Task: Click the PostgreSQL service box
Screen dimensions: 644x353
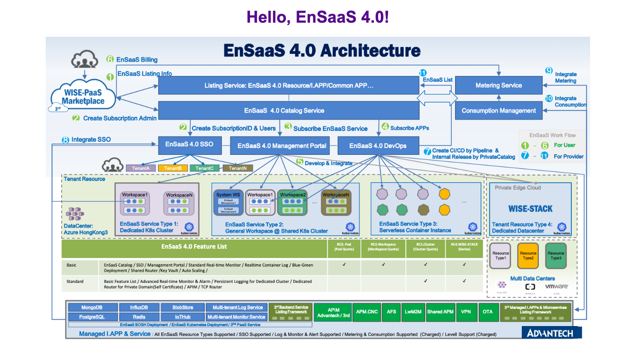Action: [92, 317]
